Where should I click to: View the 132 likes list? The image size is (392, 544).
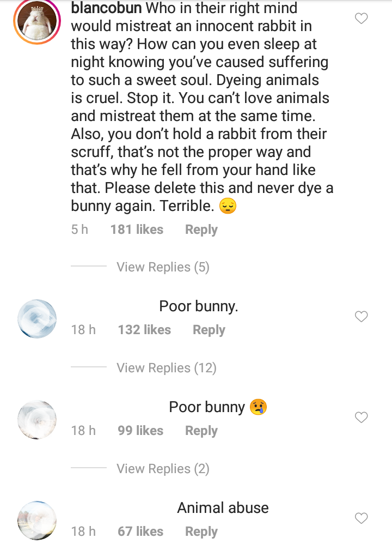click(144, 330)
